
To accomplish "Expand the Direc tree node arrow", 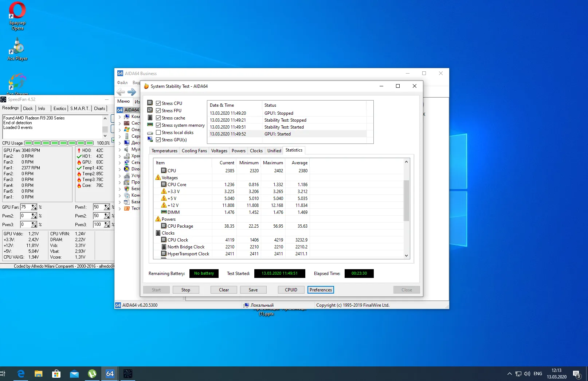I will (x=119, y=169).
